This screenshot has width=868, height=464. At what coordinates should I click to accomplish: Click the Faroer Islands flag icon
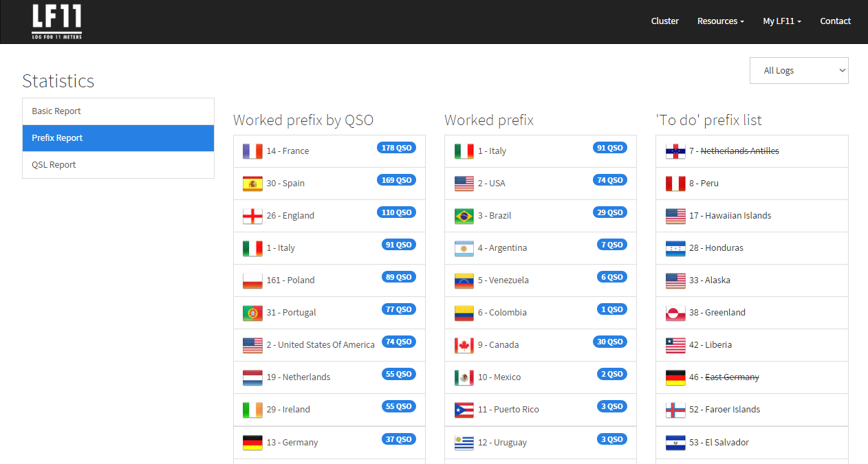click(675, 410)
